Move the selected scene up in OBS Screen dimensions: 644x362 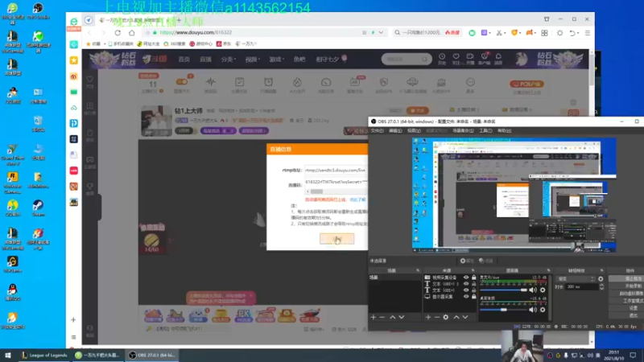coord(393,317)
